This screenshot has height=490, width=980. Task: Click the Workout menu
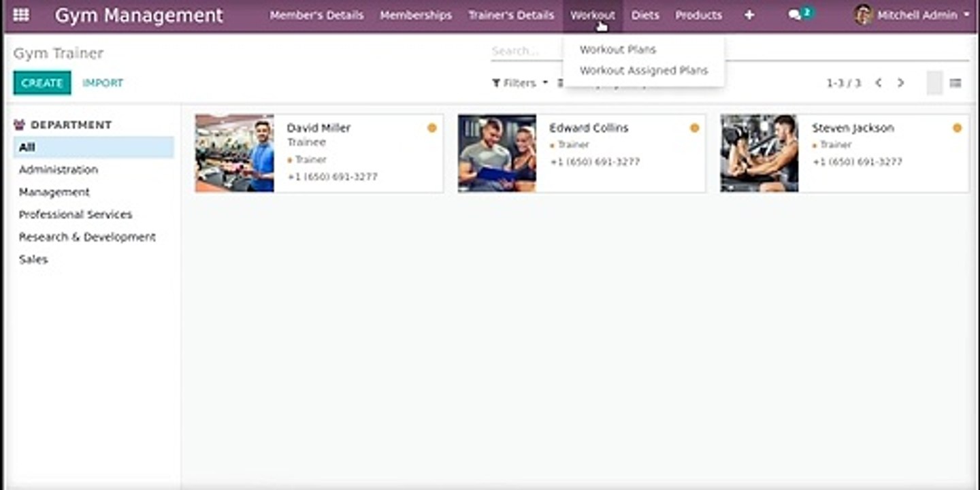coord(593,15)
